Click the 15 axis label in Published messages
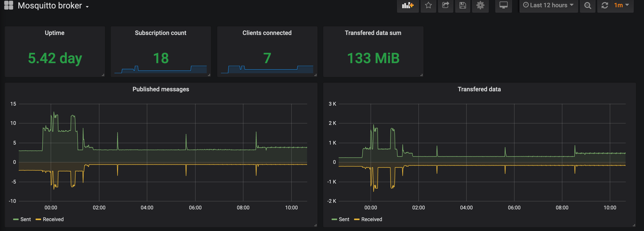Screen dimensions: 644x231 click(x=13, y=104)
